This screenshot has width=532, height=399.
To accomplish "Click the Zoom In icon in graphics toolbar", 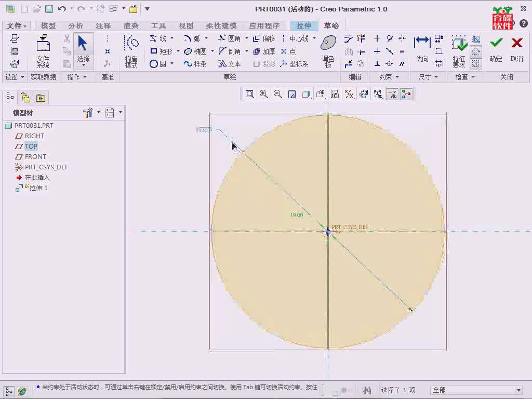I will click(263, 94).
